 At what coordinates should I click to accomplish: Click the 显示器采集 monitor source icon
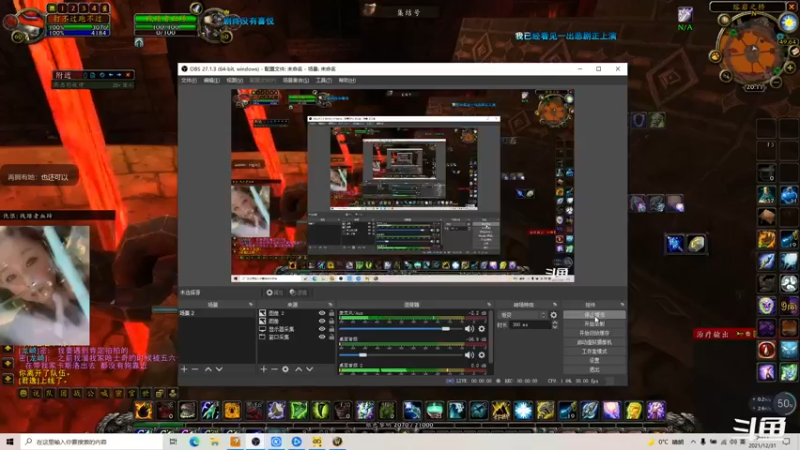[x=262, y=329]
